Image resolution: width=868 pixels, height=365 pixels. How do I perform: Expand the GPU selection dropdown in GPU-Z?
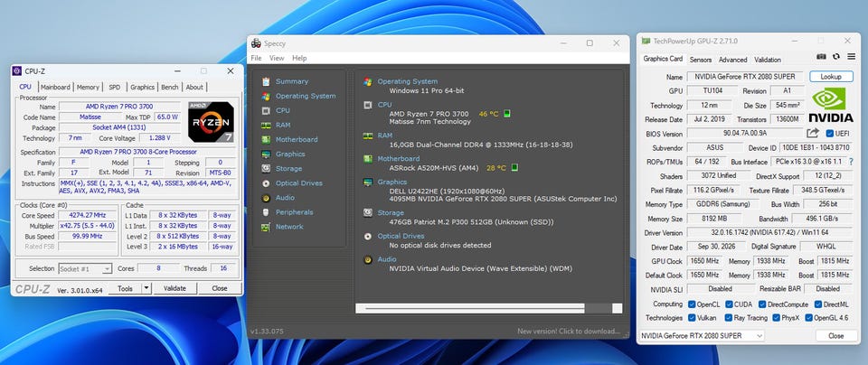coord(702,336)
